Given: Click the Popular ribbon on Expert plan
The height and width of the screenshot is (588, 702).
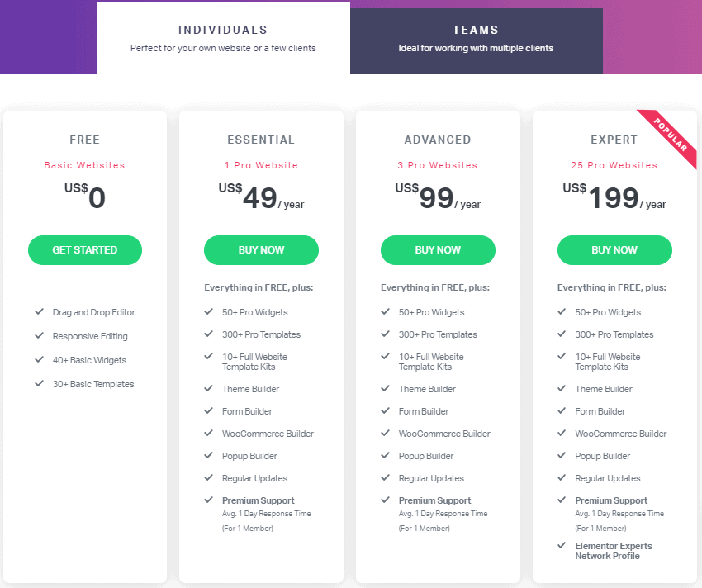Looking at the screenshot, I should coord(671,135).
